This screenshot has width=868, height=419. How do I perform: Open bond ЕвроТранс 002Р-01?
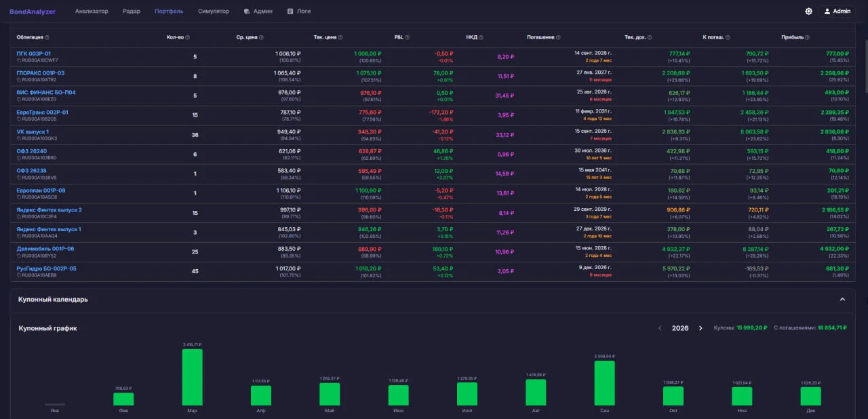[42, 113]
